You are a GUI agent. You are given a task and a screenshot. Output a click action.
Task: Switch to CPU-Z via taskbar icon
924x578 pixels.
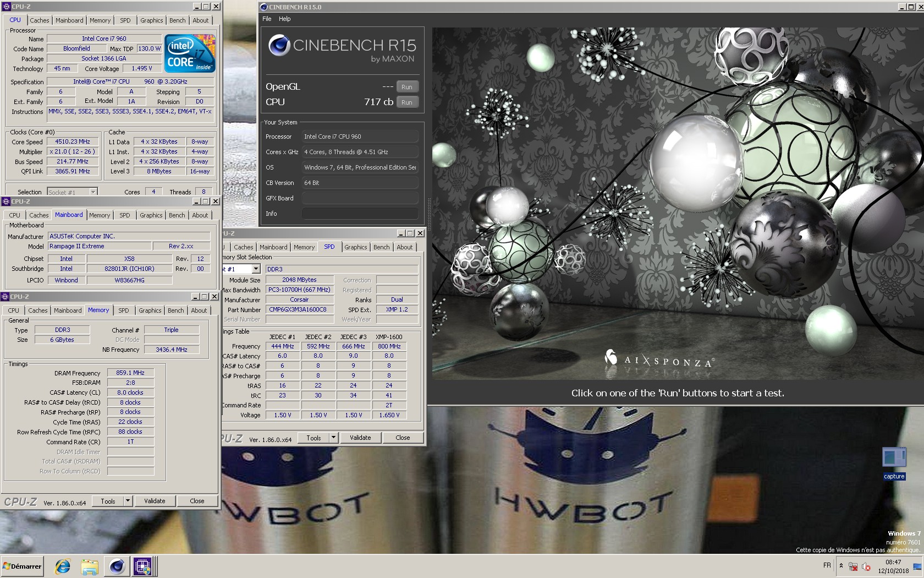click(142, 566)
